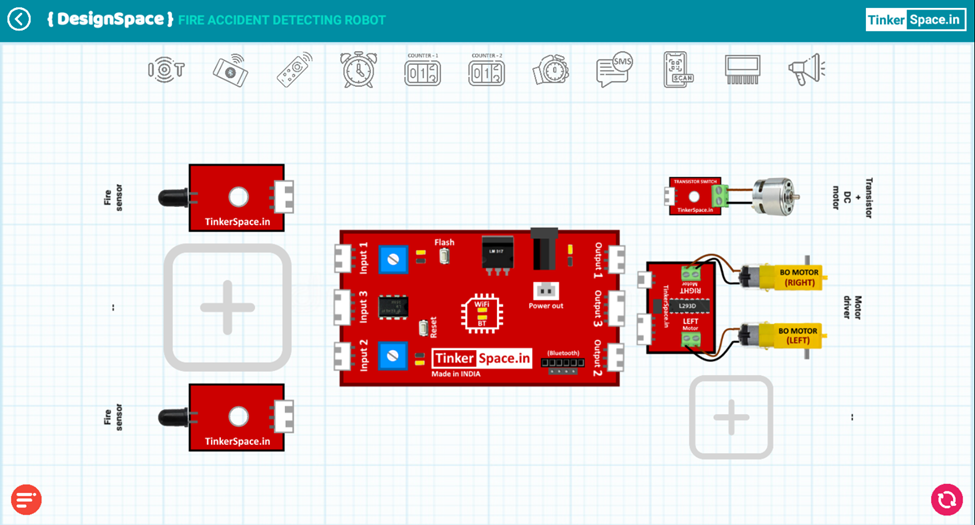
Task: Add an output in the right empty slot
Action: 731,417
